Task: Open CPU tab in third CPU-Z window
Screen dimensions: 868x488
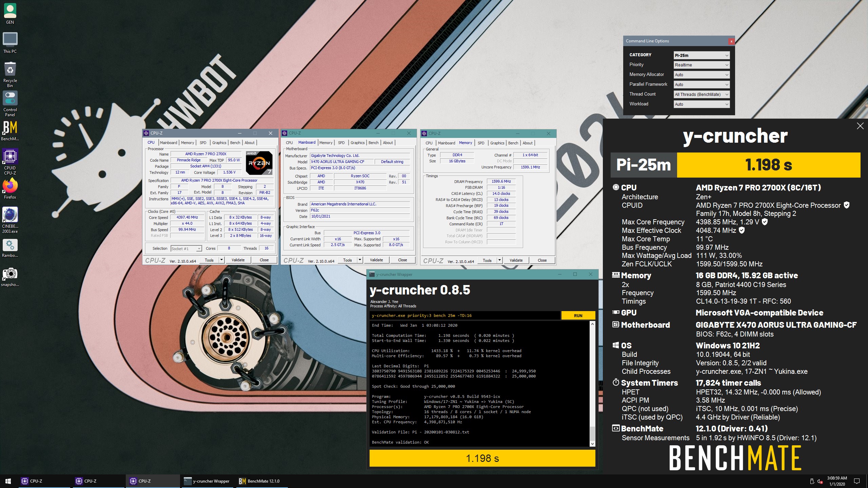Action: [x=429, y=143]
